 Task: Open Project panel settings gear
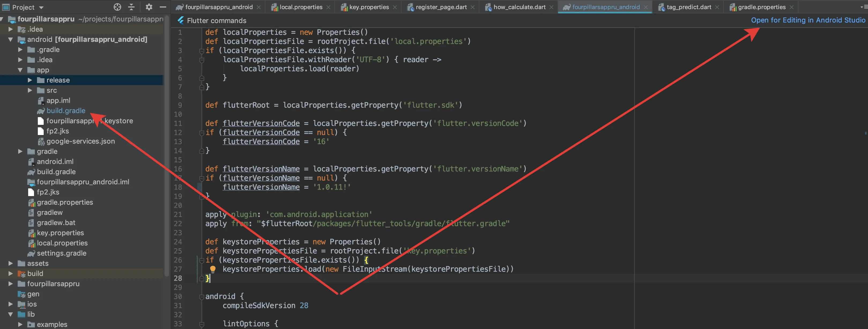pos(149,7)
